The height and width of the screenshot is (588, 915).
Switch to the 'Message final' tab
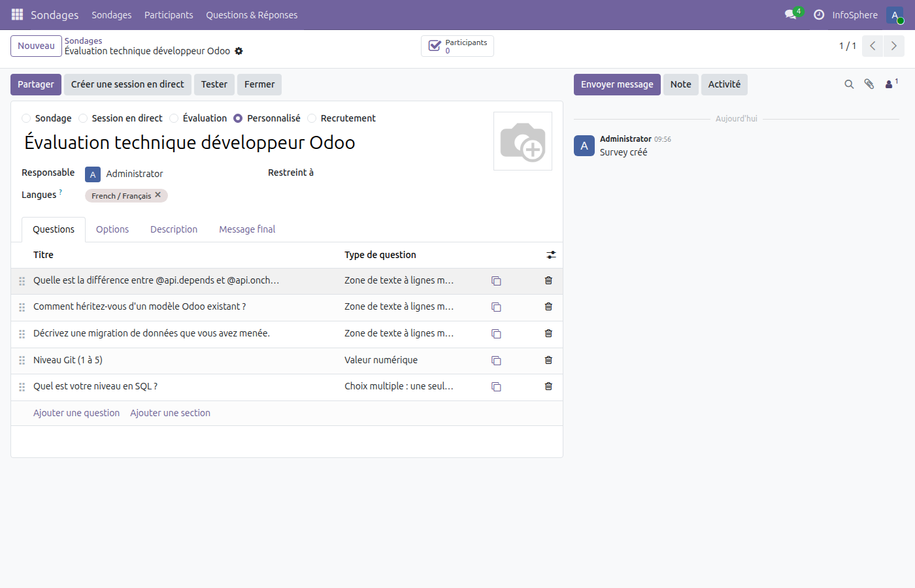tap(247, 229)
